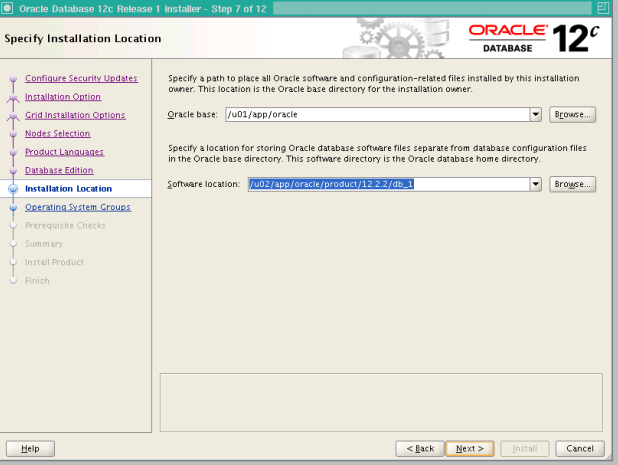Jump to Grid Installation Options step
The height and width of the screenshot is (465, 618).
(x=75, y=115)
